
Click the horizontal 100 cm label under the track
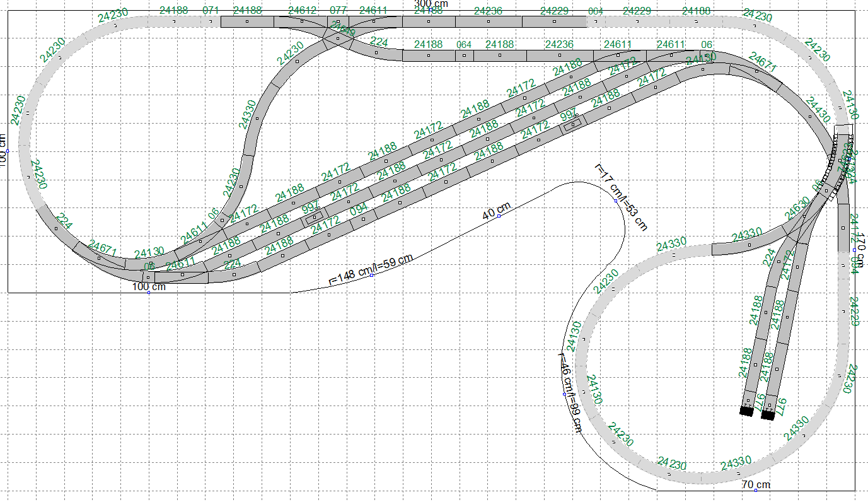[149, 287]
